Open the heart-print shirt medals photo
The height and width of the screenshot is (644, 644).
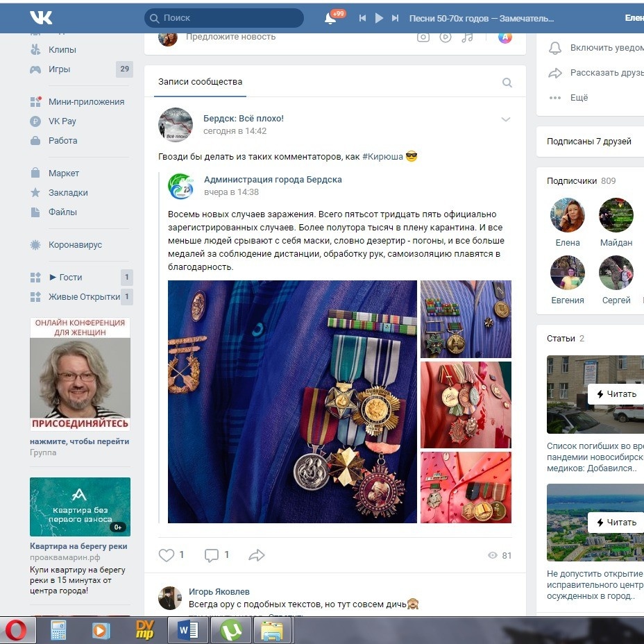point(466,487)
